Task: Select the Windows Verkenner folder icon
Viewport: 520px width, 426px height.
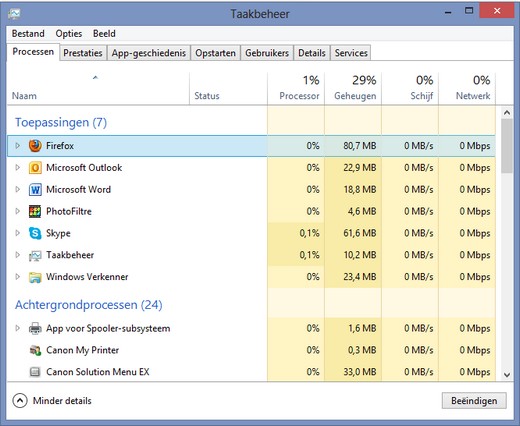Action: [35, 277]
